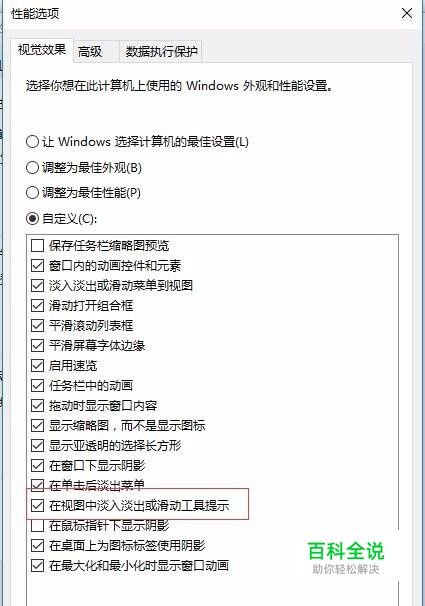Close the 性能选项 dialog window
425x606 pixels.
coord(407,13)
